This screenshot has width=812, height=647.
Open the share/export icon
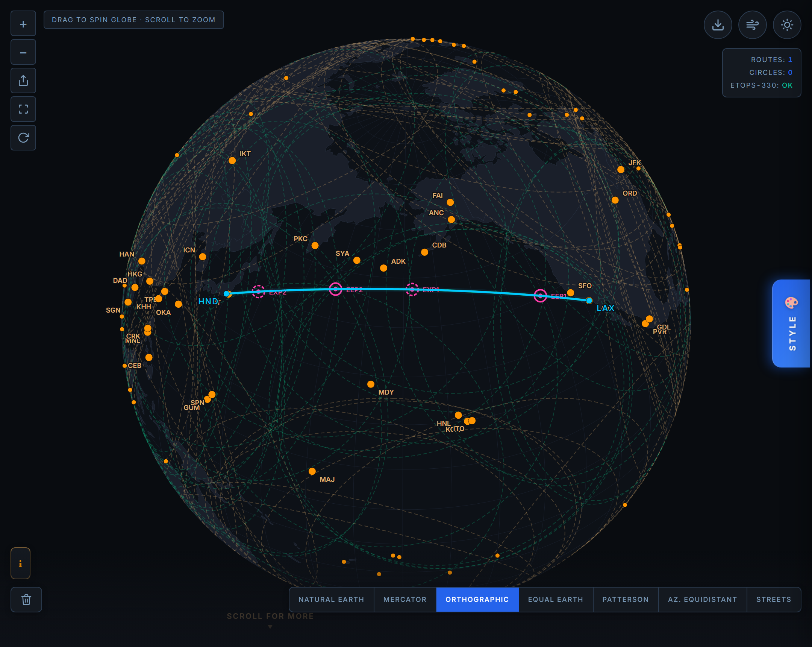coord(23,80)
